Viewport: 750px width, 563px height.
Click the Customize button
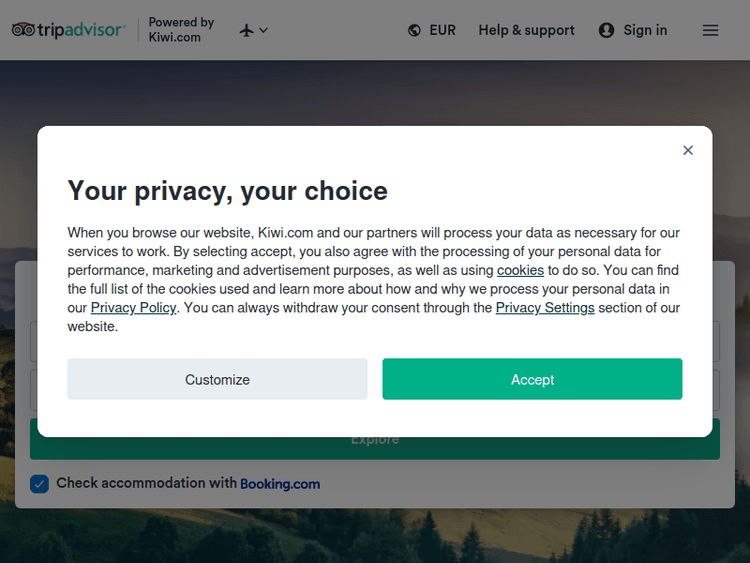(217, 379)
